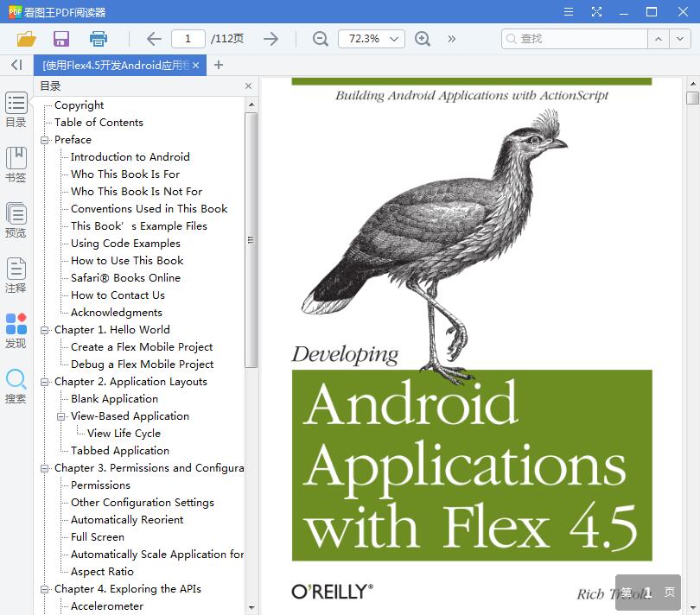Collapse View-Based Application tree entry

coord(60,415)
